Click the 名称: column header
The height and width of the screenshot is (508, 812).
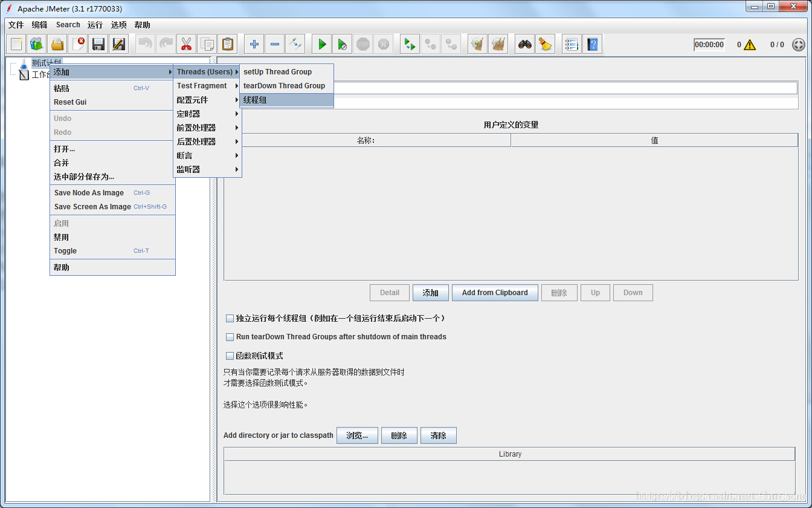point(367,140)
